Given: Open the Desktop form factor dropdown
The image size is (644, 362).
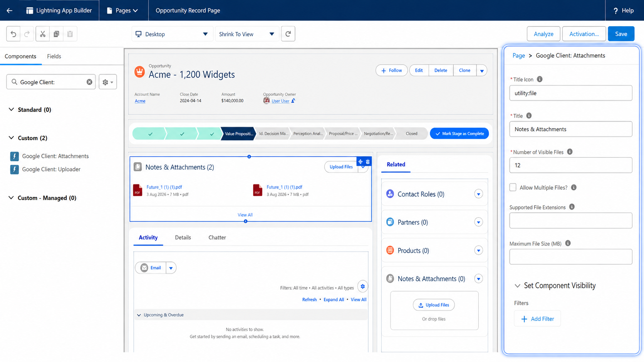Looking at the screenshot, I should click(x=172, y=34).
